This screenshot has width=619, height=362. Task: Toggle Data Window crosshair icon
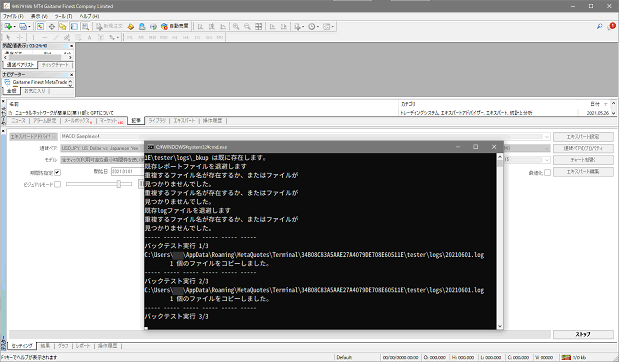[x=51, y=26]
